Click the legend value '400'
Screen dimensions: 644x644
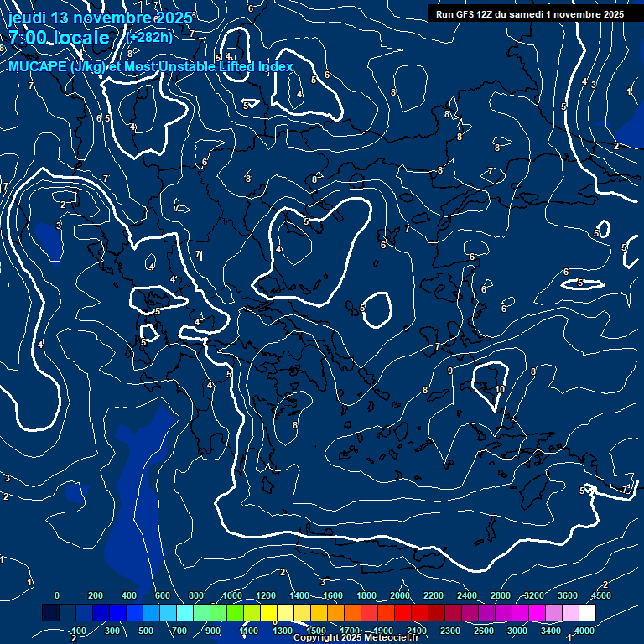click(x=129, y=595)
